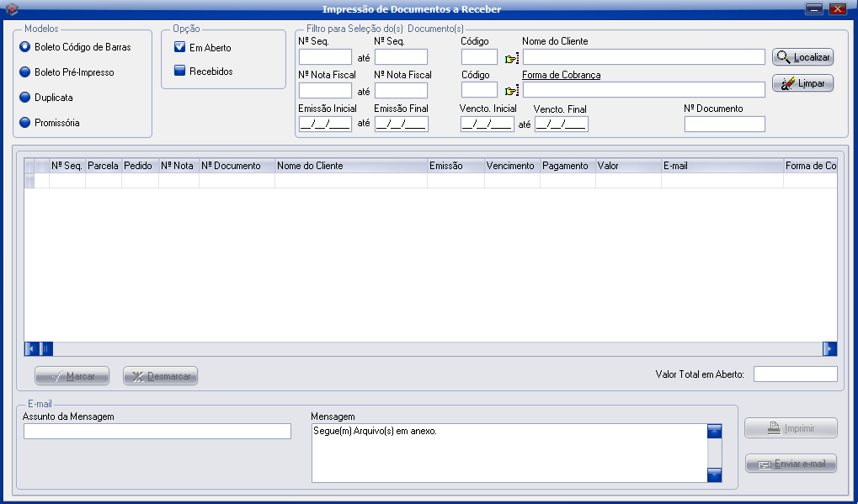Click the Assunto da Mensagem field

pos(157,432)
